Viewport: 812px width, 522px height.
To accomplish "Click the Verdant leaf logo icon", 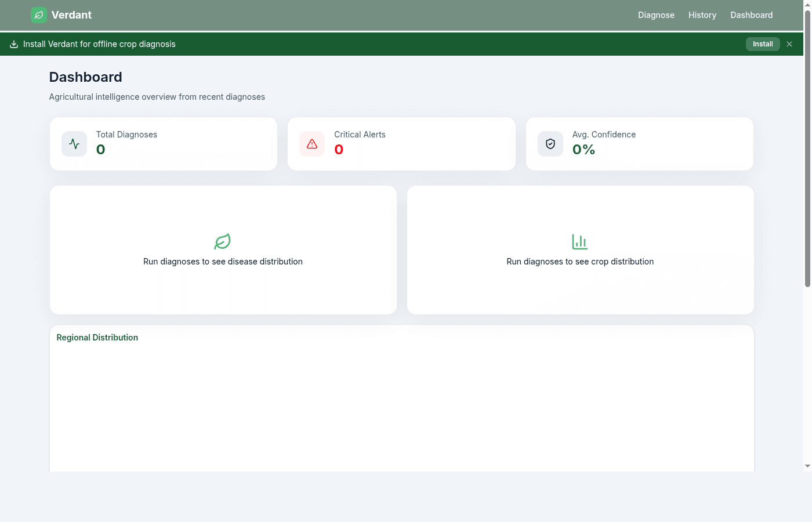I will (x=39, y=15).
